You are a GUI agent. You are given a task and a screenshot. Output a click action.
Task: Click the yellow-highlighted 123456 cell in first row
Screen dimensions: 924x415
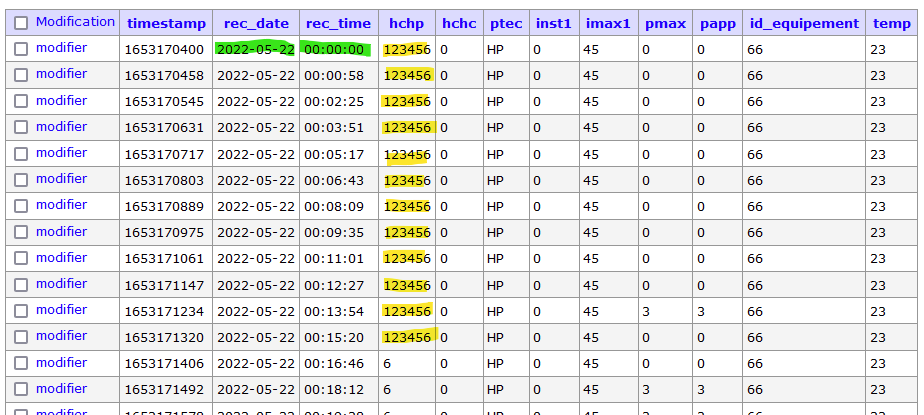click(407, 50)
